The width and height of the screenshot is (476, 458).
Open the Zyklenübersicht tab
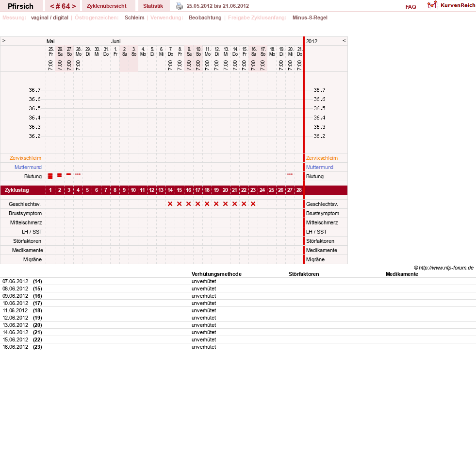point(107,6)
